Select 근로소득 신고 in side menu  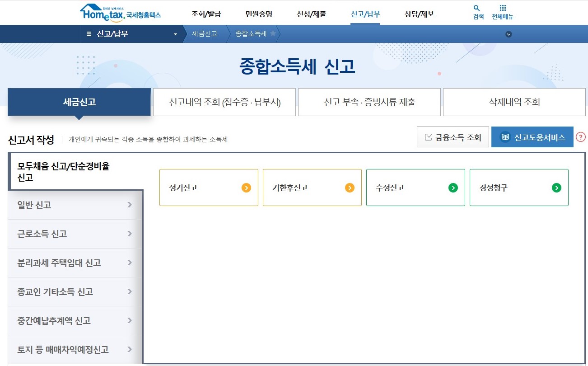coord(75,234)
